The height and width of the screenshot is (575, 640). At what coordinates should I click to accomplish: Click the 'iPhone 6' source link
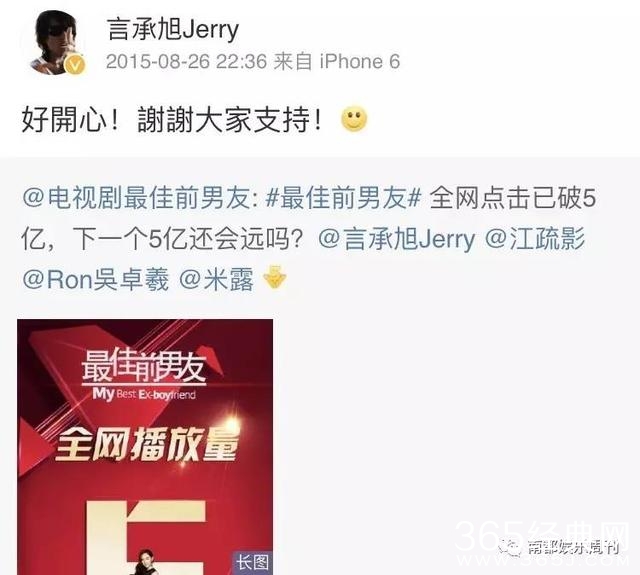[360, 62]
